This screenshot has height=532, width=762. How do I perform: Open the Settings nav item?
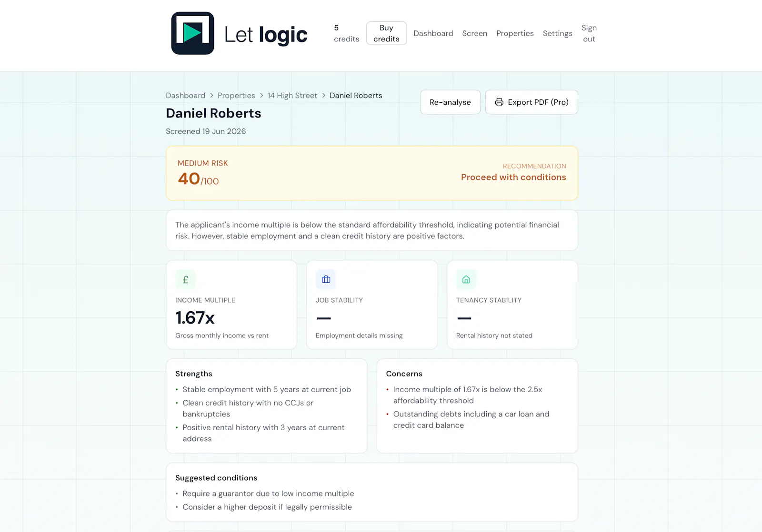(x=558, y=33)
